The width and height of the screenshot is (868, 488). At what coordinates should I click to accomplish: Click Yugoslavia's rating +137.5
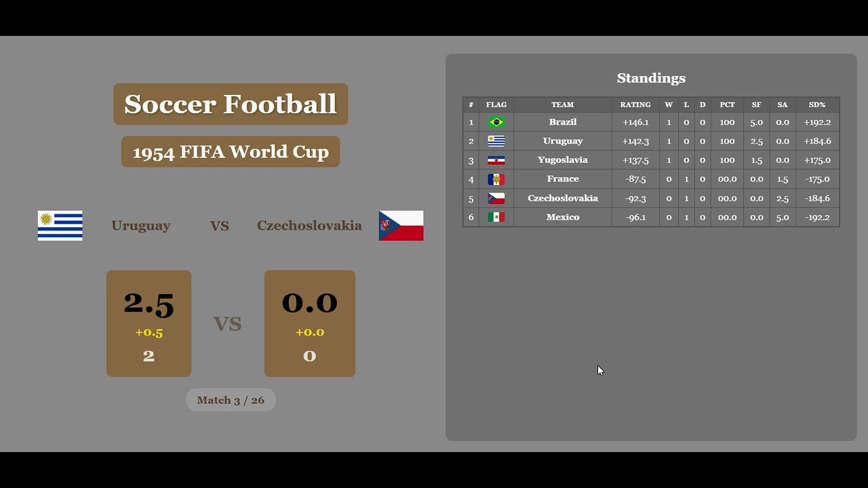pos(635,161)
